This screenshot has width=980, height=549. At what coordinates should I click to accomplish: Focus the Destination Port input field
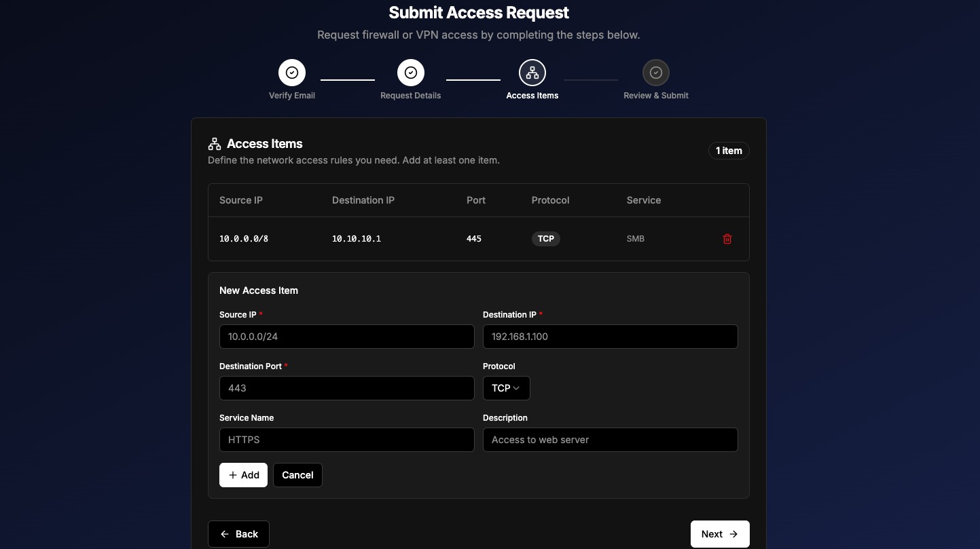347,388
